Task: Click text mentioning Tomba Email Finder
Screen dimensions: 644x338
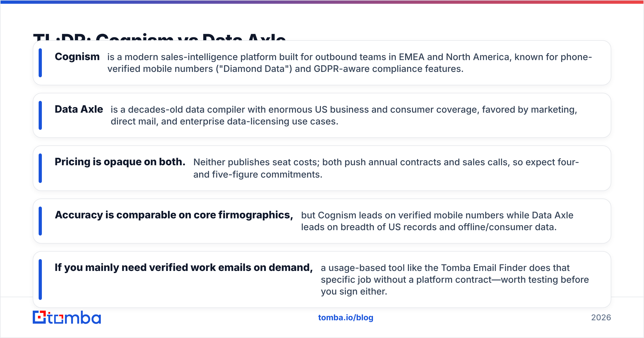Action: click(455, 280)
